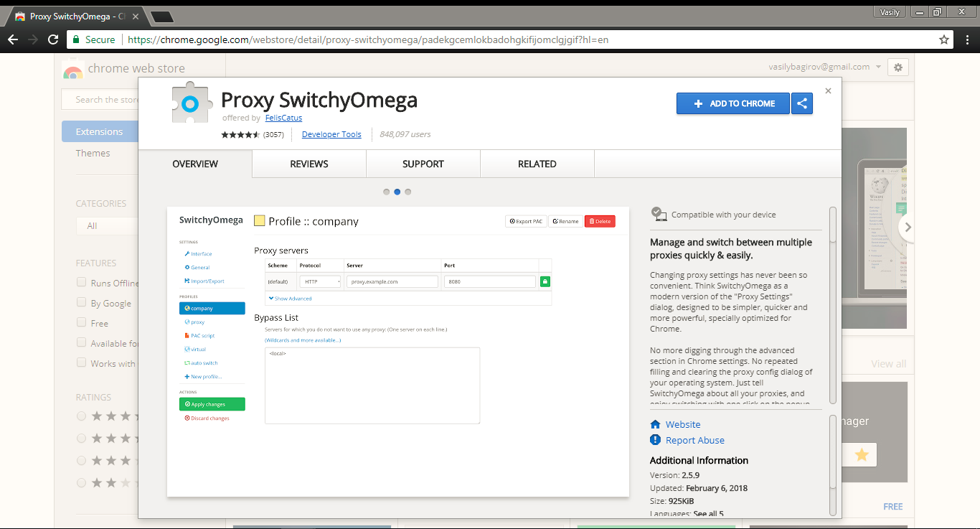Check the By Google feature filter
This screenshot has width=980, height=529.
point(81,303)
